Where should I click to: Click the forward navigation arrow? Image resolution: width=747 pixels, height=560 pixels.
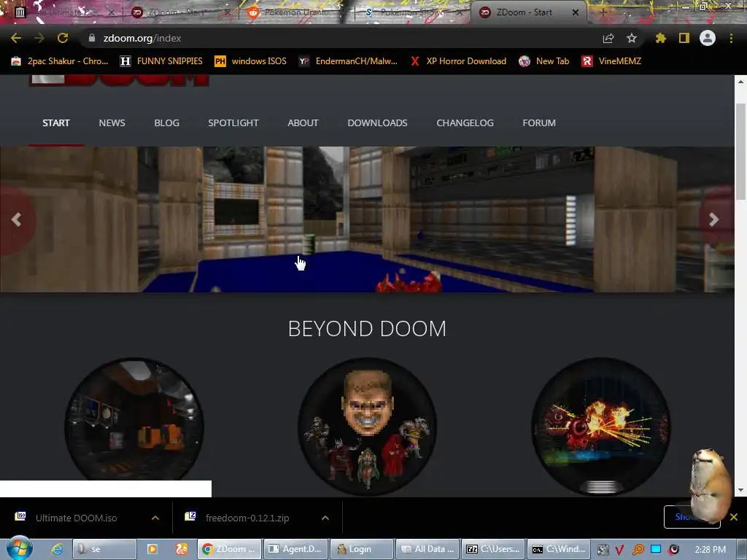(39, 38)
